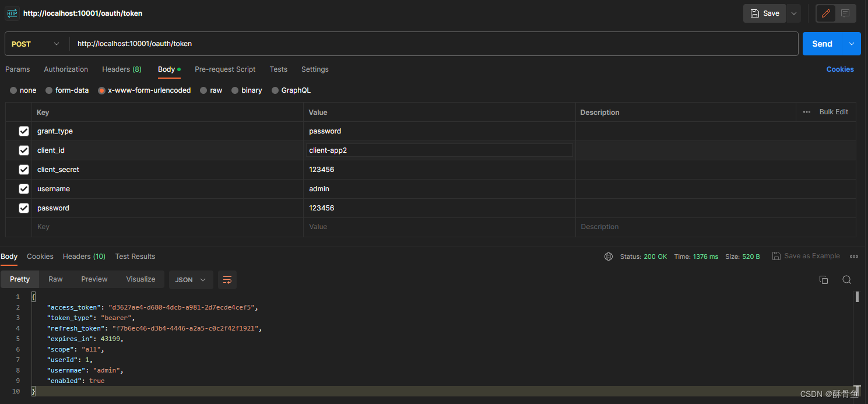Click the empty Key placeholder field

pyautogui.click(x=167, y=227)
